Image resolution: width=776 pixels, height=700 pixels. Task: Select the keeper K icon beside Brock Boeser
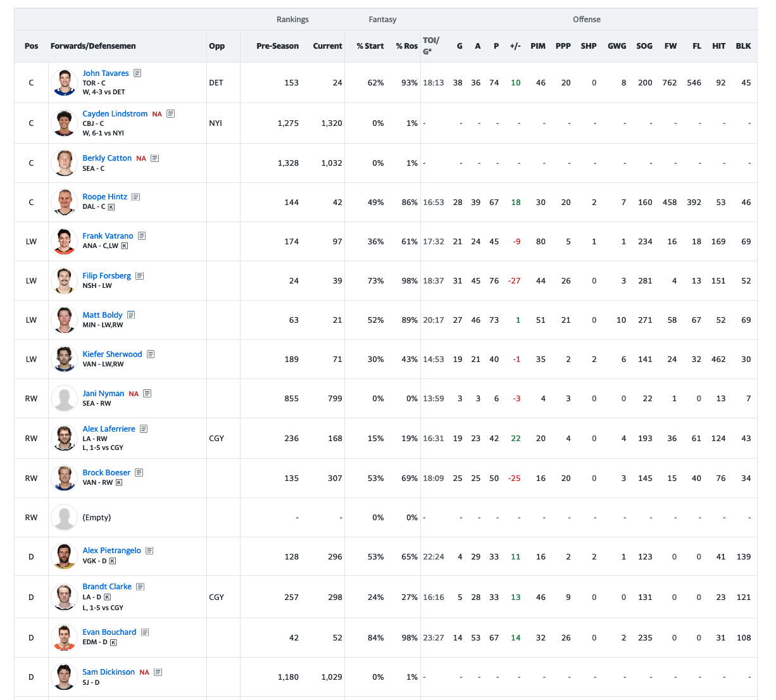[119, 483]
